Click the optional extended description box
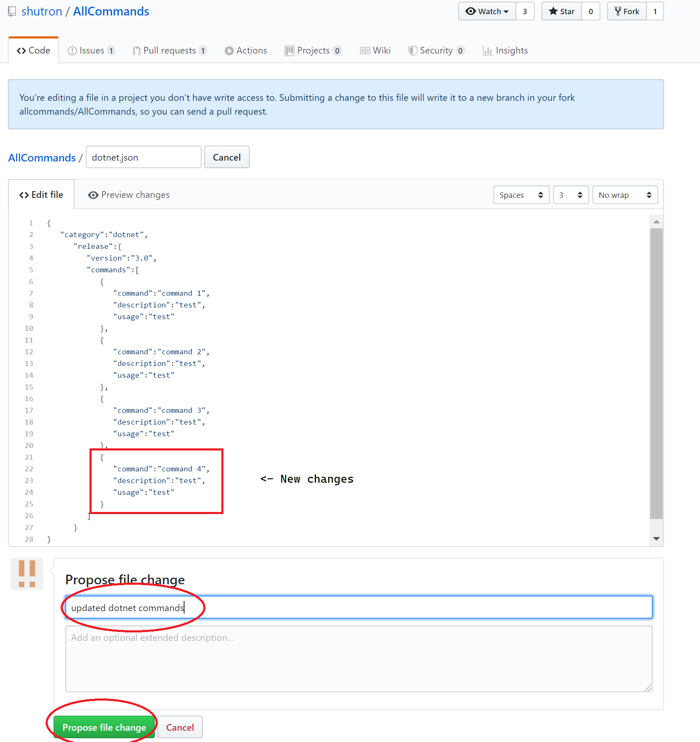700x742 pixels. pos(359,659)
